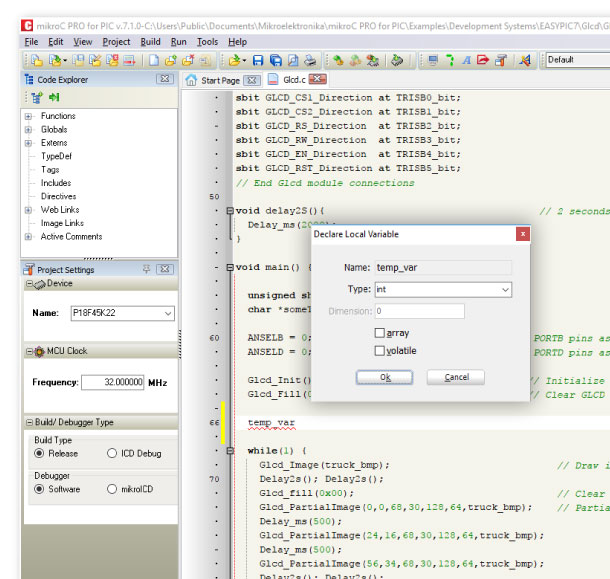Open the File menu
This screenshot has height=579, width=610.
tap(31, 42)
